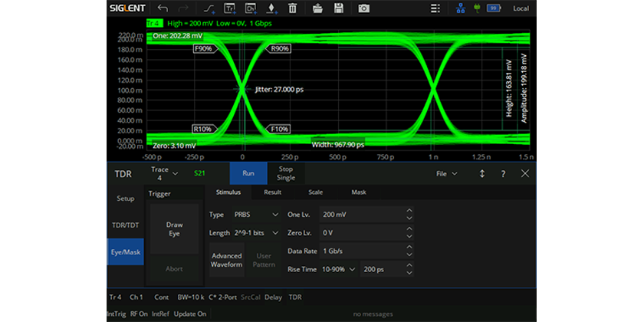The height and width of the screenshot is (322, 644).
Task: Click the undo arrow icon
Action: [x=162, y=8]
